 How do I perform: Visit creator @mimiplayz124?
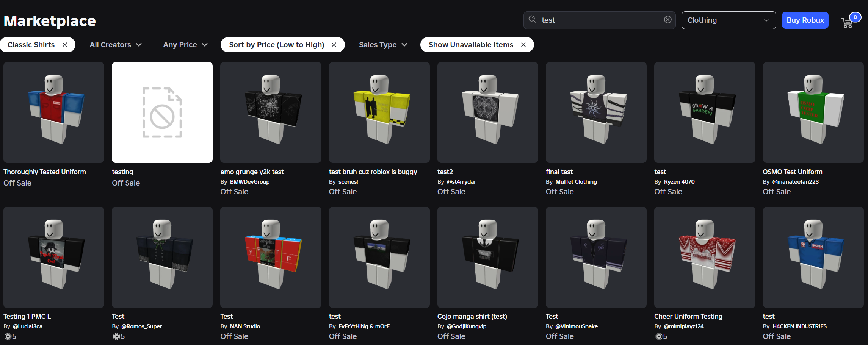pyautogui.click(x=684, y=326)
